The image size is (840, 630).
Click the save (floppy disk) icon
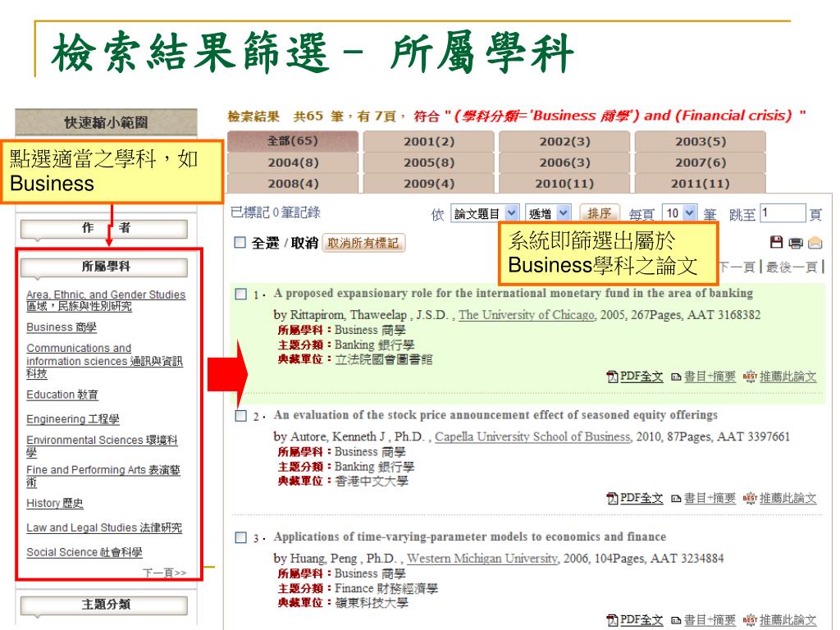click(x=776, y=242)
